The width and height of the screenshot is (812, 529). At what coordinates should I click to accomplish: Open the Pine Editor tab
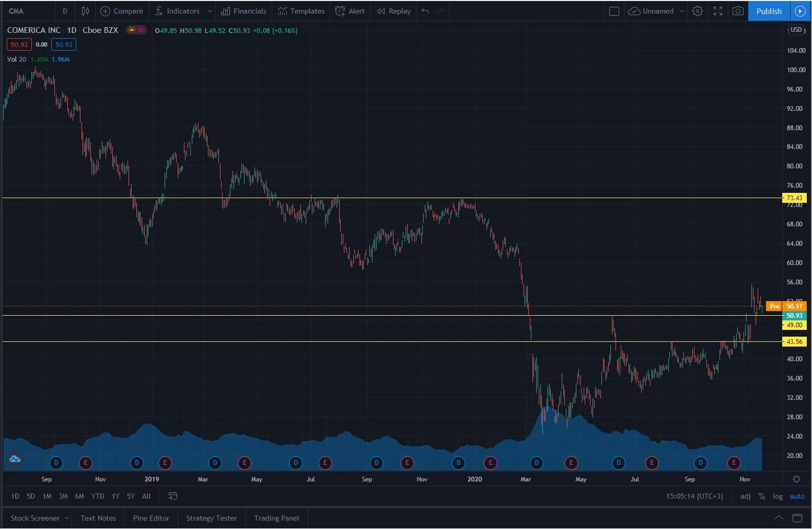click(151, 518)
